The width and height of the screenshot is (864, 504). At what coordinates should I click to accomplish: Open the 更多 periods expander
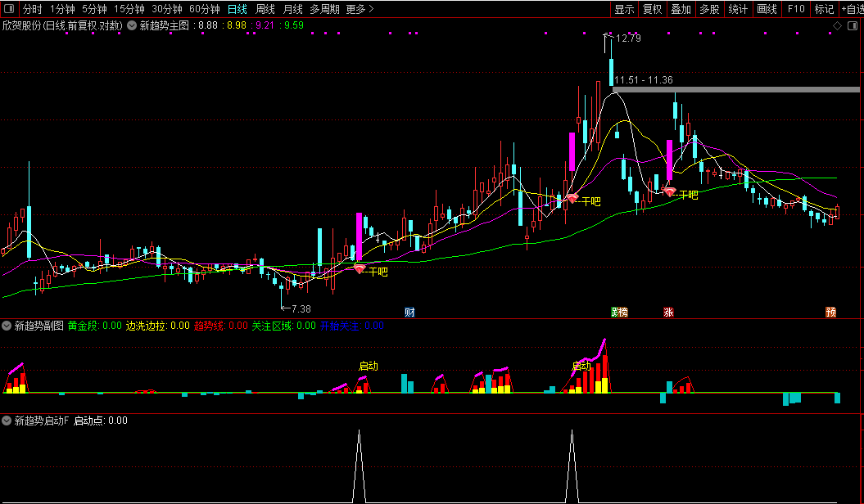(360, 9)
